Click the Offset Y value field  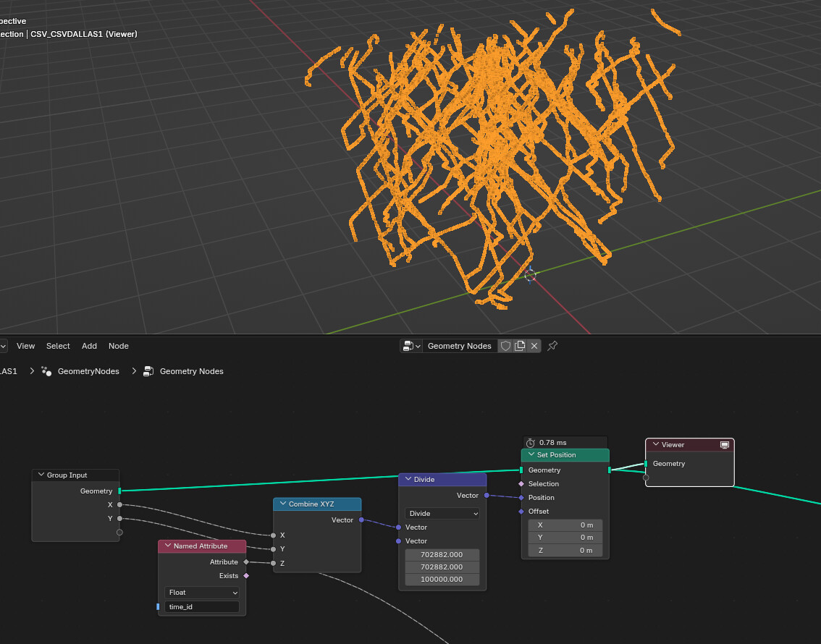(x=565, y=538)
